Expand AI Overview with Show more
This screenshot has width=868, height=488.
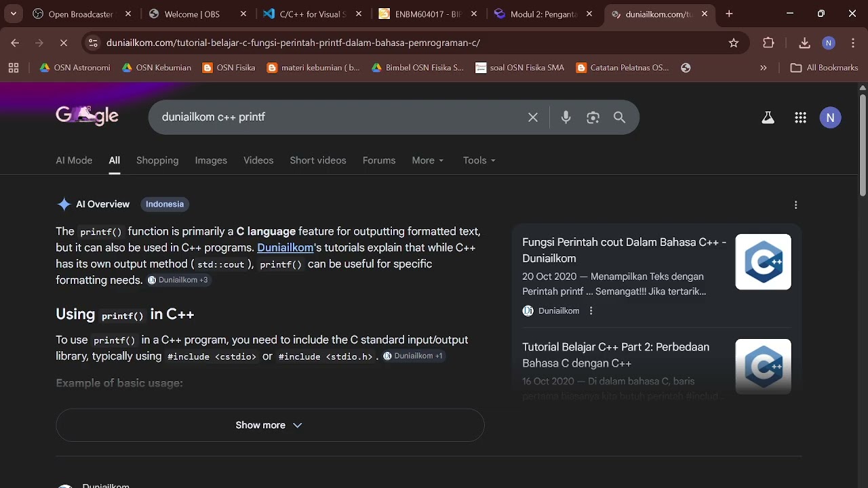(x=270, y=425)
